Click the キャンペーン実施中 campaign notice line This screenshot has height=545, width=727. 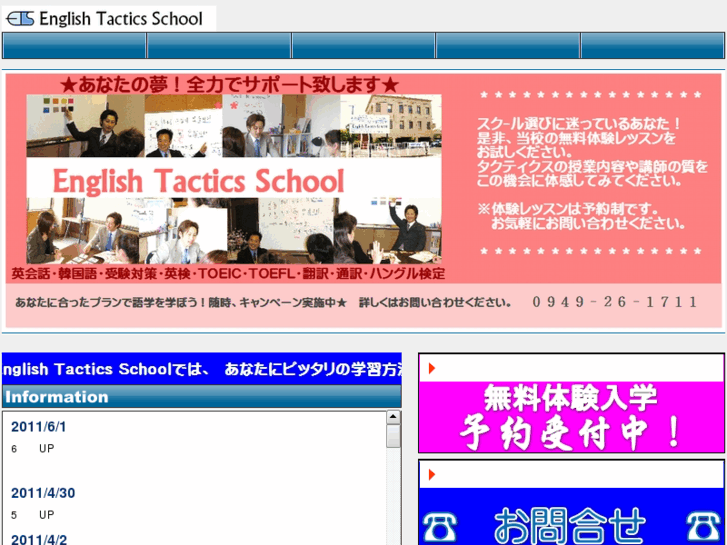263,303
